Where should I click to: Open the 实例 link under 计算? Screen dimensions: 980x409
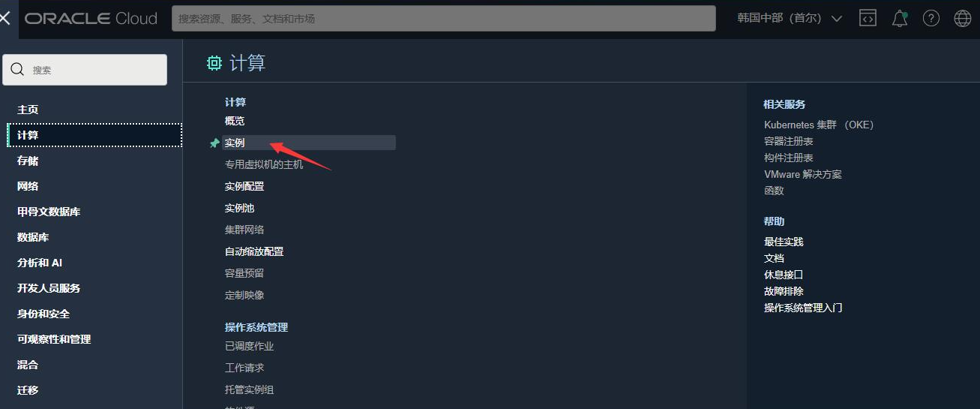tap(235, 143)
